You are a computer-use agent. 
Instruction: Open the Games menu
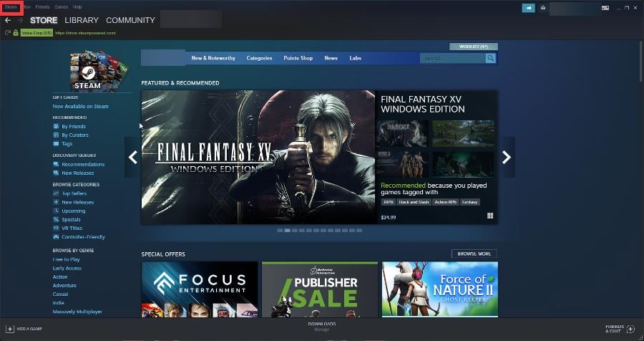coord(62,7)
